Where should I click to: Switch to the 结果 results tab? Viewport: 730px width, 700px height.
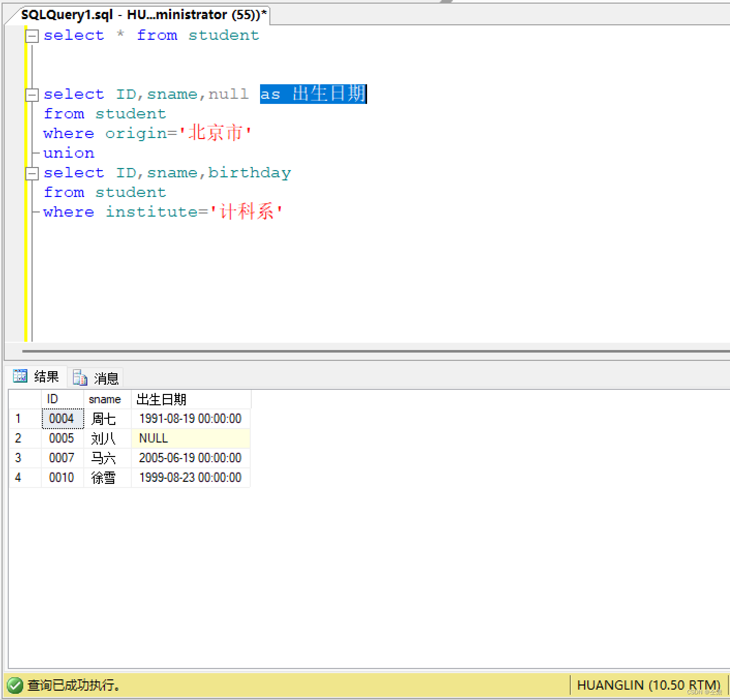[x=36, y=376]
